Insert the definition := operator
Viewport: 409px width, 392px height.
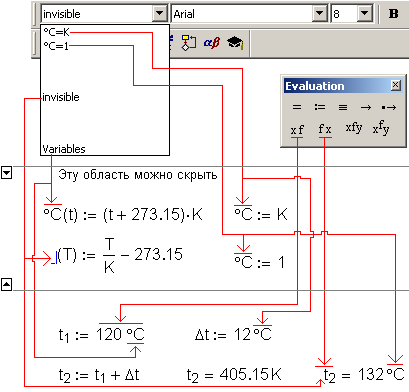click(320, 107)
